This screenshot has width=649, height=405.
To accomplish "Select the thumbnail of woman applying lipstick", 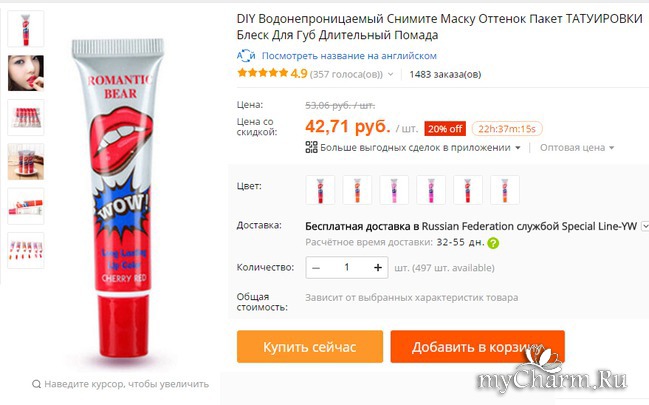I will (x=26, y=73).
